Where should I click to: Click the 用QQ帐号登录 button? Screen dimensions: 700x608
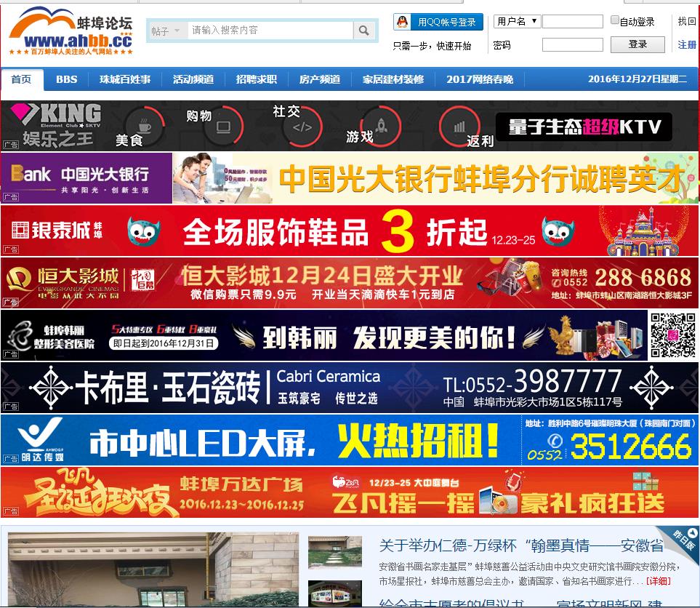pyautogui.click(x=438, y=22)
